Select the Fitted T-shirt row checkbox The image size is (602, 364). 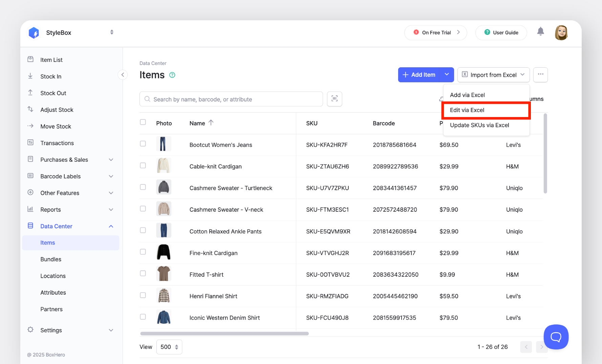[143, 273]
